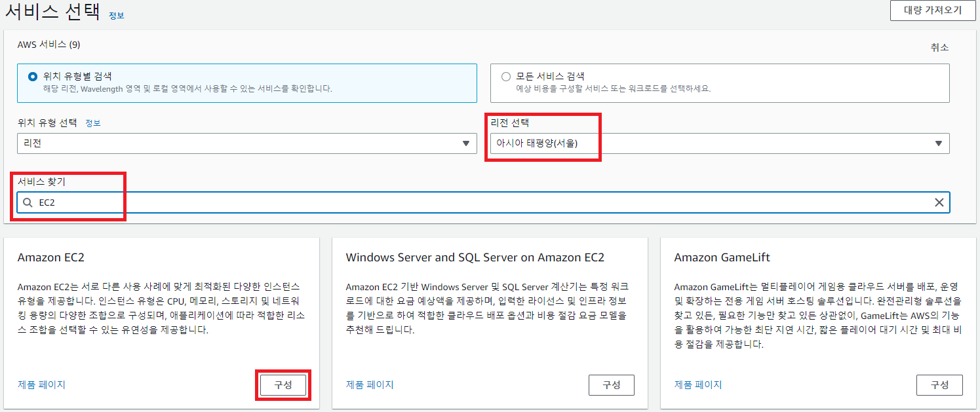Click the 서비스 찾기 search field containing EC2
This screenshot has height=412, width=980.
[483, 202]
